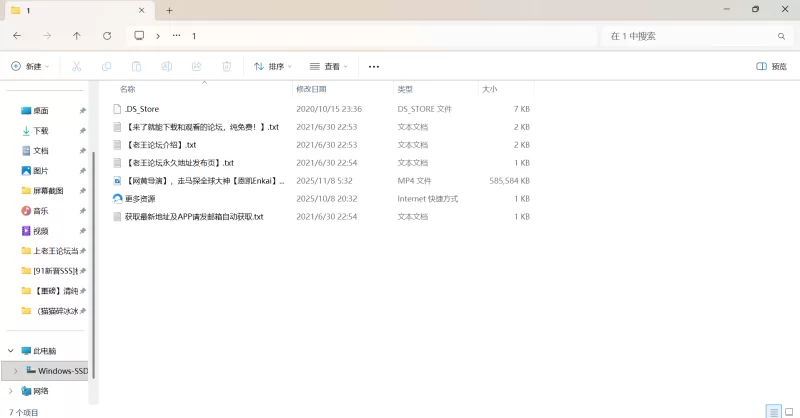Select the file 【老王论坛介绍】.txt

tap(322, 145)
